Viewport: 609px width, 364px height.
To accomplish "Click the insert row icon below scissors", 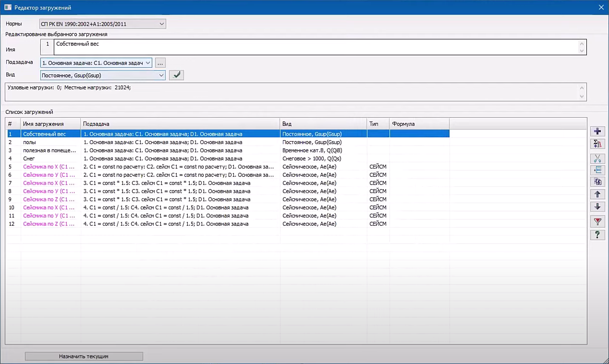I will pos(597,170).
